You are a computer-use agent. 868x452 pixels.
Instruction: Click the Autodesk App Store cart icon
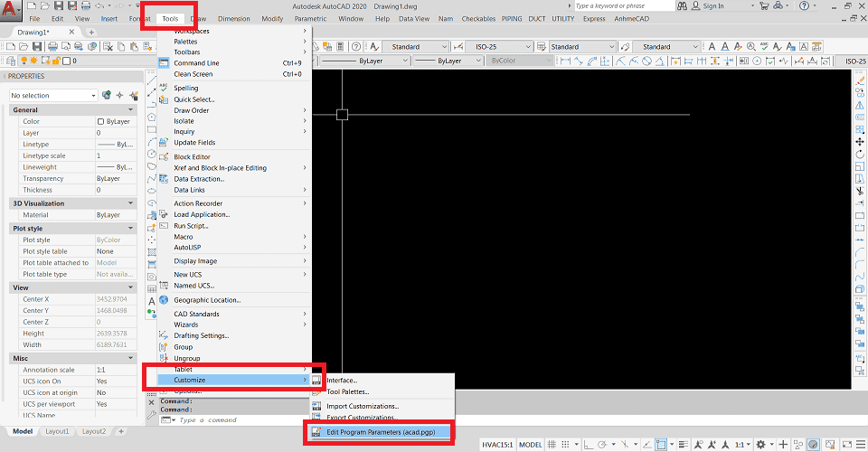(765, 6)
